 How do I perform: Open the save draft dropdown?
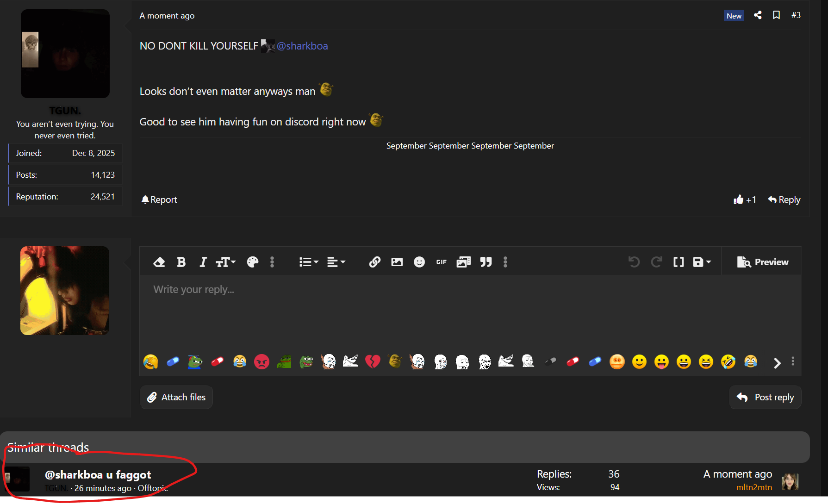pyautogui.click(x=702, y=262)
